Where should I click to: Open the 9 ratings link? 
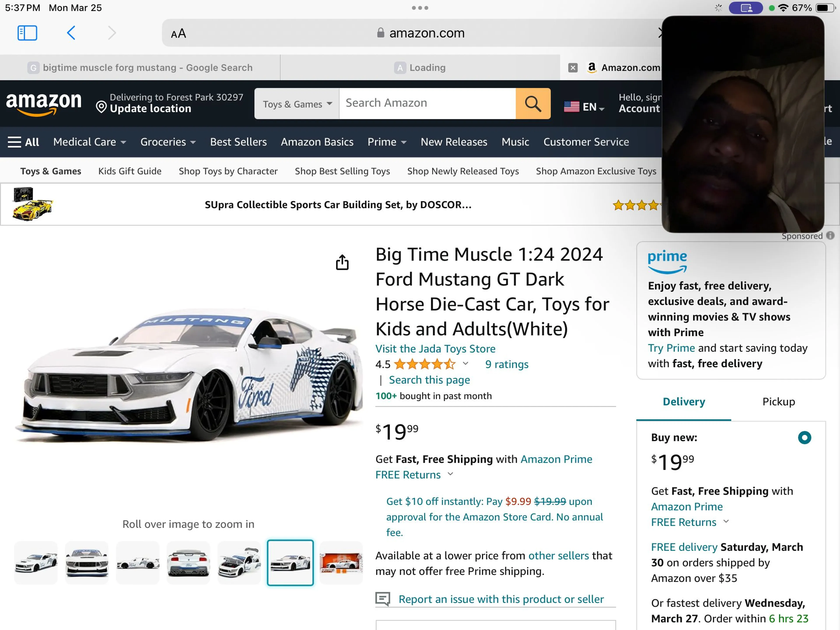507,364
